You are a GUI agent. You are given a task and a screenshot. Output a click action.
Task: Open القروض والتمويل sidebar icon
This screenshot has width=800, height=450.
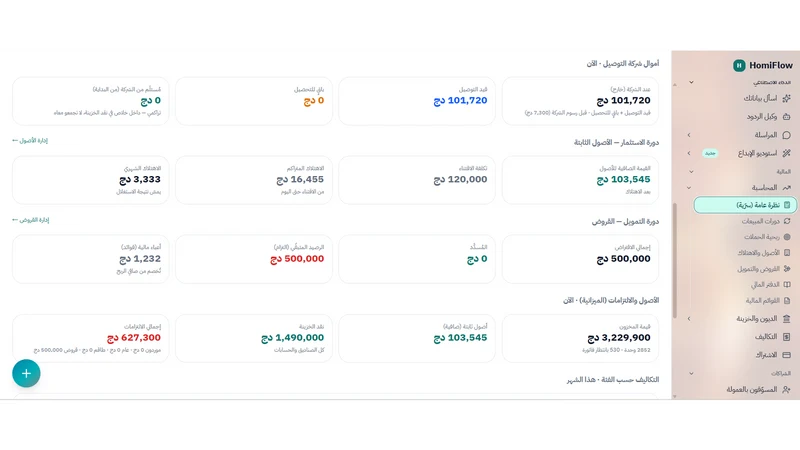click(x=787, y=269)
